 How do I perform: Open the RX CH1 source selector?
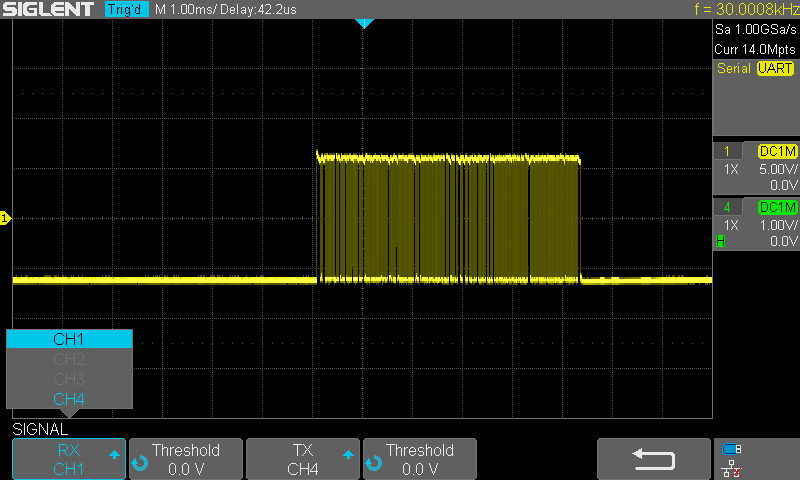pos(69,459)
